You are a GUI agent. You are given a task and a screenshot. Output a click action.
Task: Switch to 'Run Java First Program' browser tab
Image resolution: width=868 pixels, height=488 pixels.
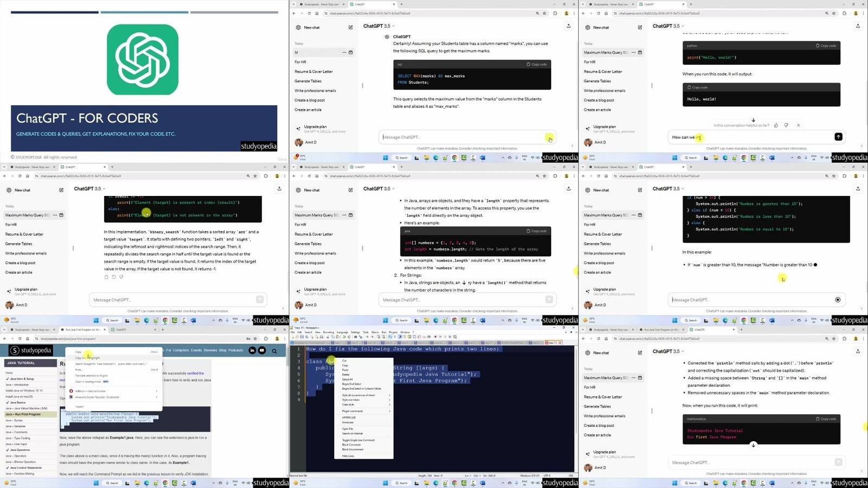click(82, 329)
